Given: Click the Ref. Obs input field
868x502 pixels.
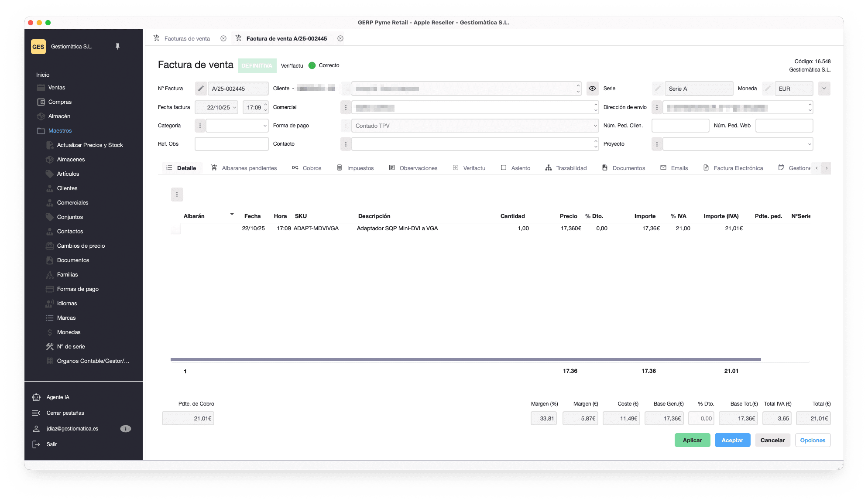Looking at the screenshot, I should pos(231,144).
